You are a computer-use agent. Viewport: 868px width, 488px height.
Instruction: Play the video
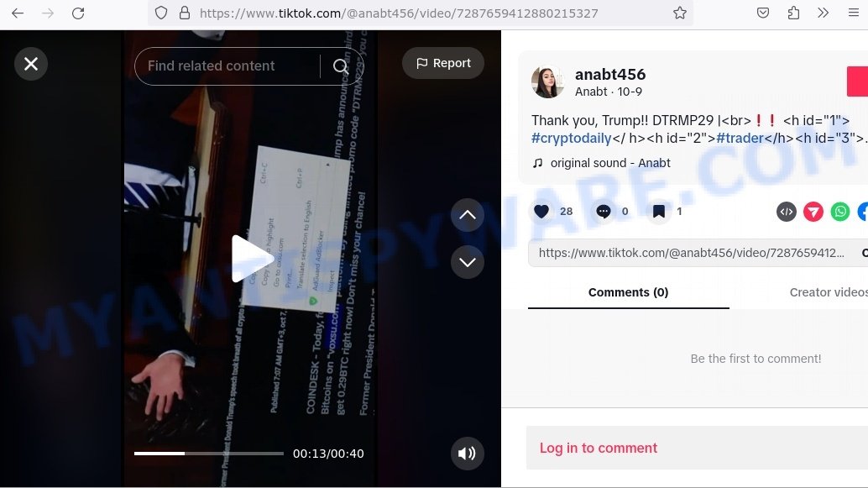coord(252,259)
